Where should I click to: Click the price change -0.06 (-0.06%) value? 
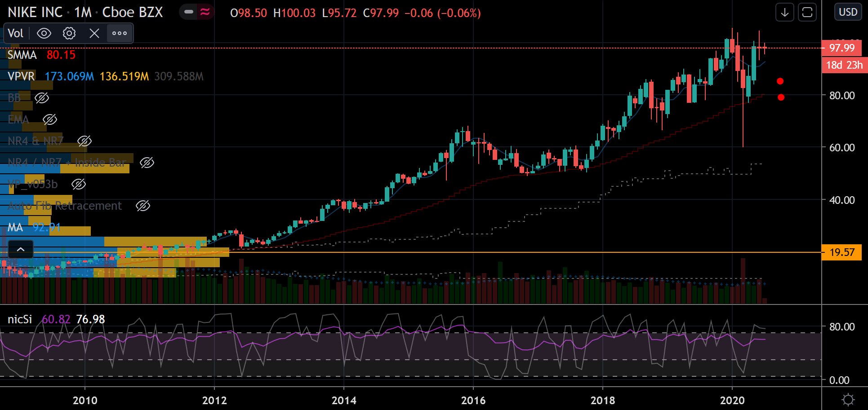pyautogui.click(x=443, y=13)
